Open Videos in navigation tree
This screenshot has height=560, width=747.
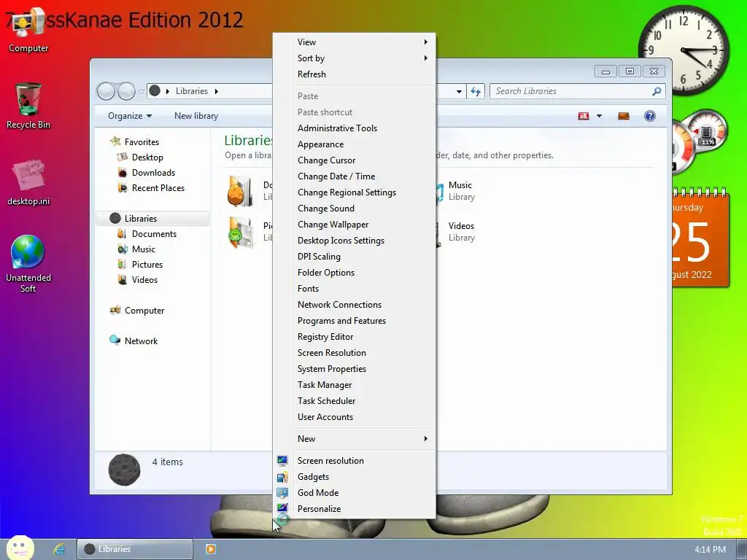pos(144,279)
